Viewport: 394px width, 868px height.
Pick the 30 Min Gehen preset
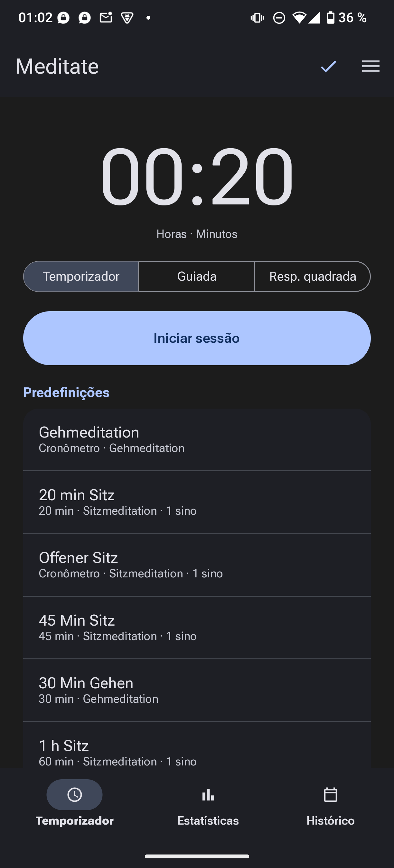point(197,690)
